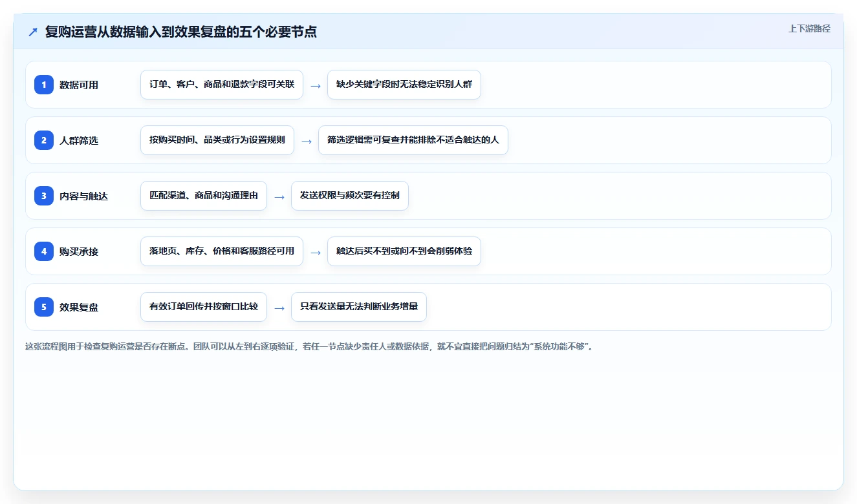Select the 购买承接 step label
Viewport: 857px width, 504px height.
click(79, 251)
